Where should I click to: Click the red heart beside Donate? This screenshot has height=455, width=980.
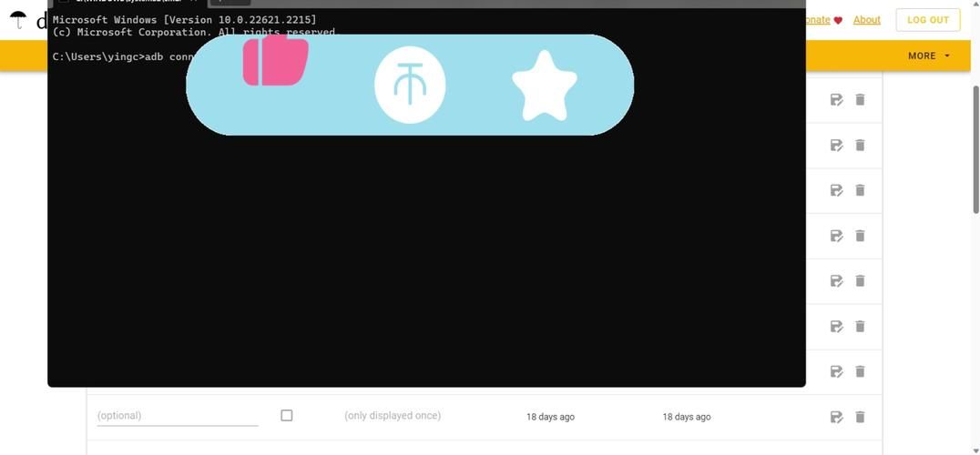tap(838, 20)
